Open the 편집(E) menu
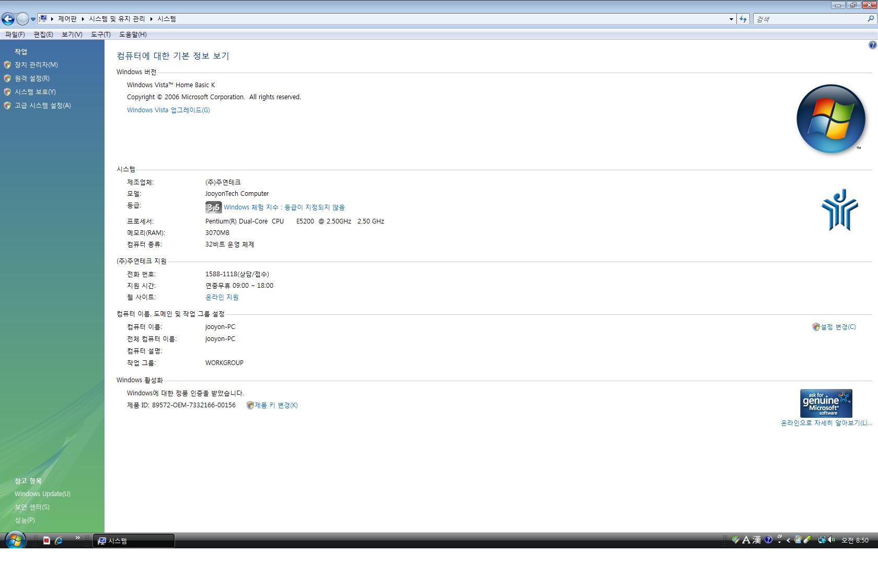This screenshot has width=878, height=588. 43,34
